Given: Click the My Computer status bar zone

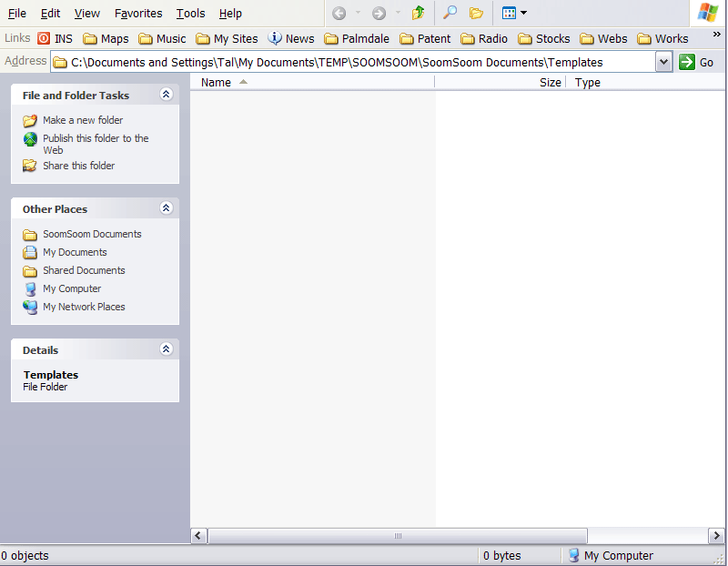Looking at the screenshot, I should click(x=611, y=556).
